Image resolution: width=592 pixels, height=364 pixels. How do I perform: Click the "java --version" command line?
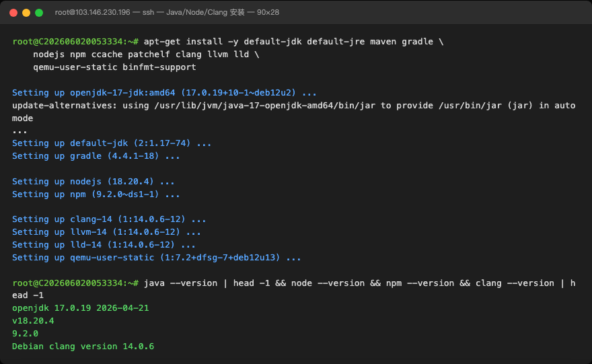pyautogui.click(x=294, y=283)
